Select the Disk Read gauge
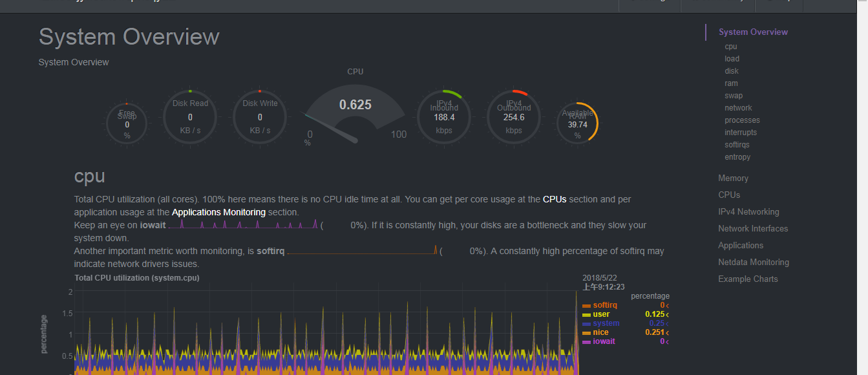 tap(190, 117)
